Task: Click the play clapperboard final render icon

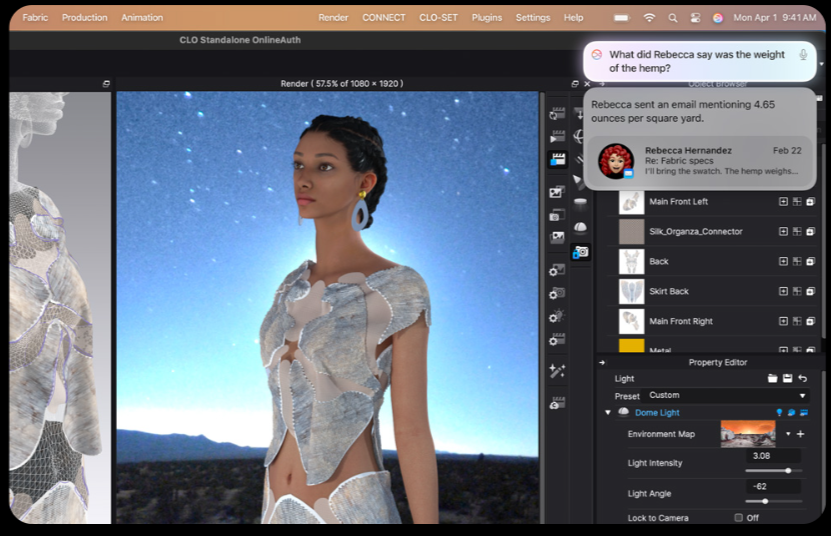Action: (556, 137)
